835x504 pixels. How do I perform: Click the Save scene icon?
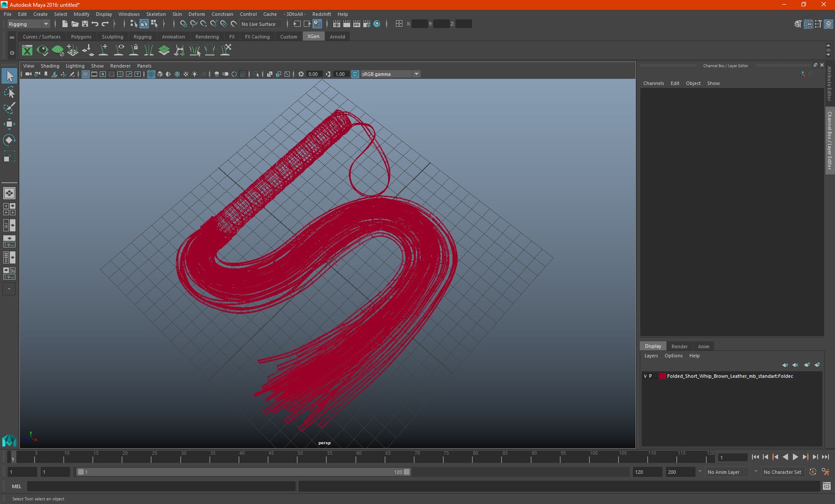(85, 24)
